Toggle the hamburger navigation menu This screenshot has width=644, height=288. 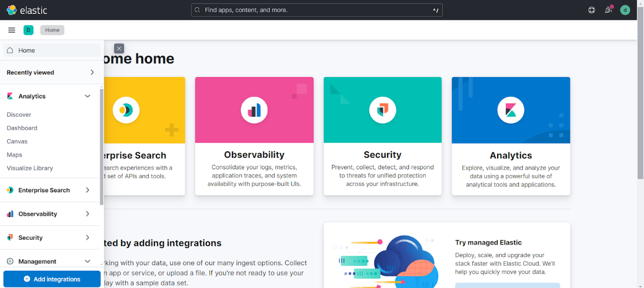click(12, 30)
